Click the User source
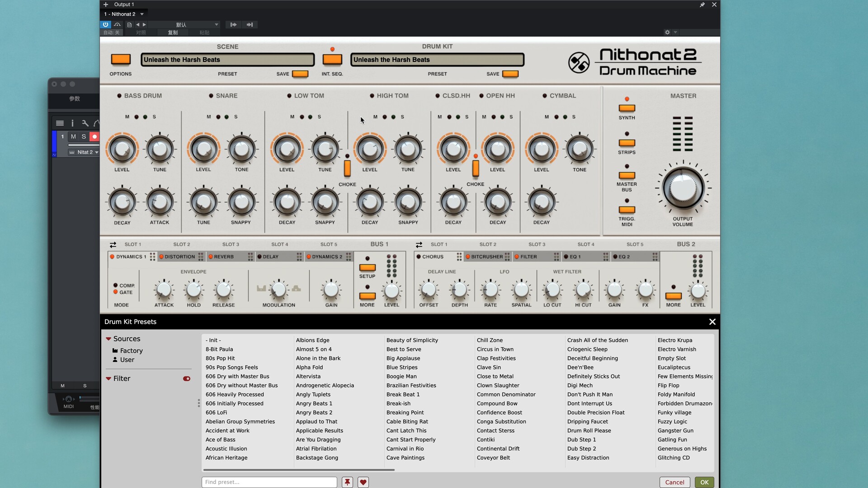This screenshot has height=488, width=868. point(123,360)
